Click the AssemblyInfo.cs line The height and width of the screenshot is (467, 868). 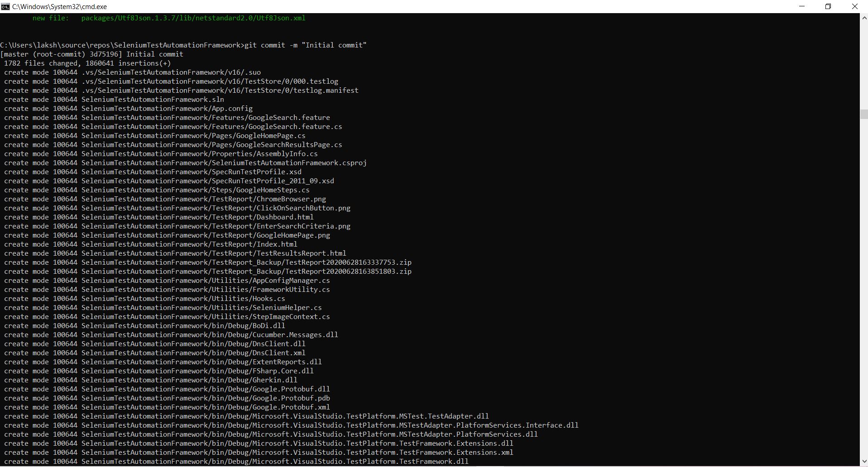161,154
